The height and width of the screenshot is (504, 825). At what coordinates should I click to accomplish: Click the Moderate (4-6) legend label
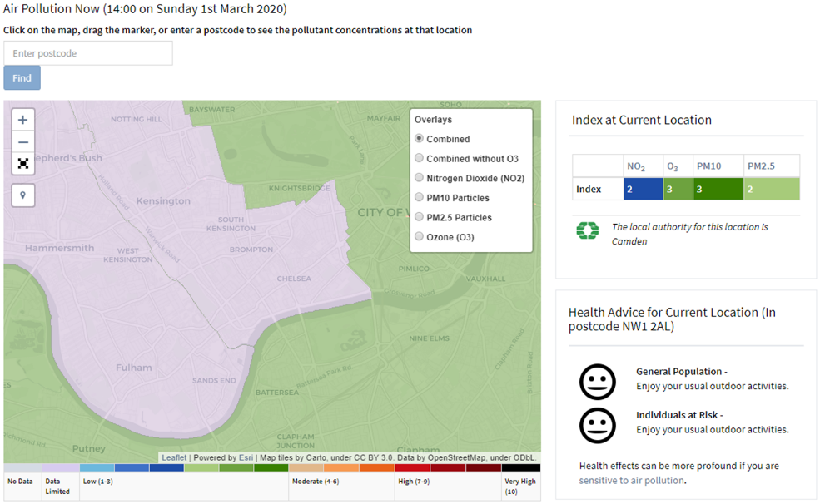pos(316,482)
